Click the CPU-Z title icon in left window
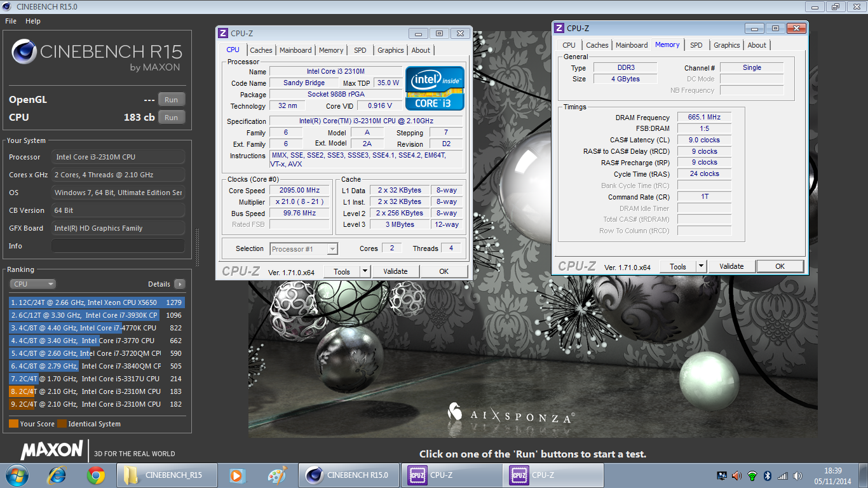Screen dimensions: 868x488 pos(223,33)
